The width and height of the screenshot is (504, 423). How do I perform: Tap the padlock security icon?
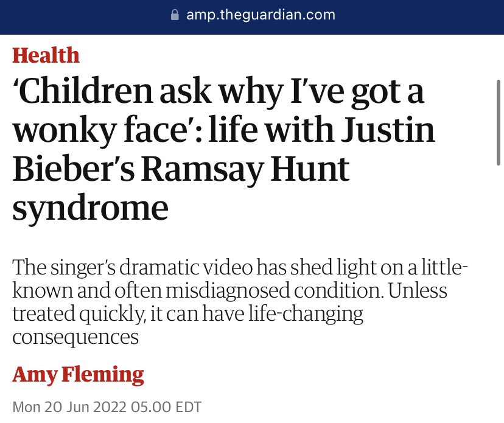[175, 15]
